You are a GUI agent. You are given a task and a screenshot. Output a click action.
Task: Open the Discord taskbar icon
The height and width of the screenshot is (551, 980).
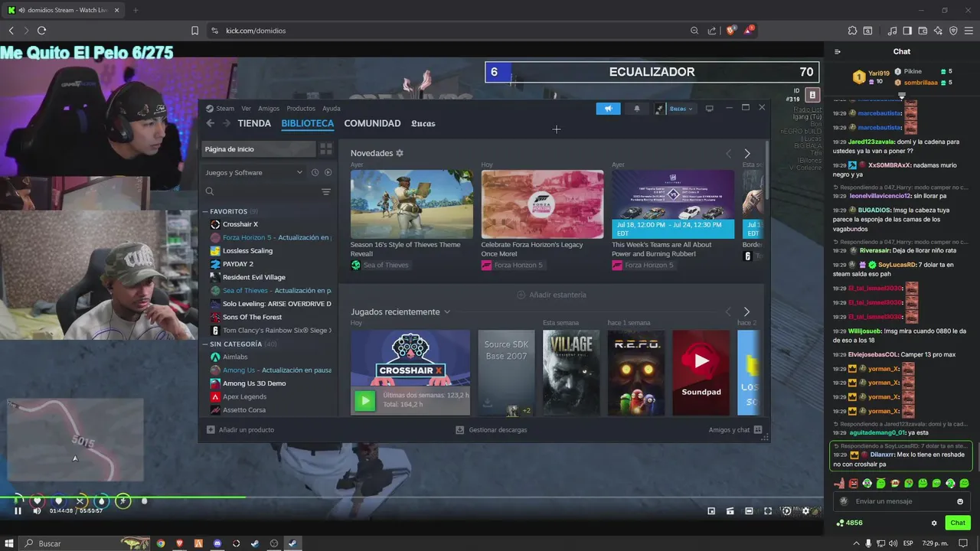pyautogui.click(x=217, y=543)
